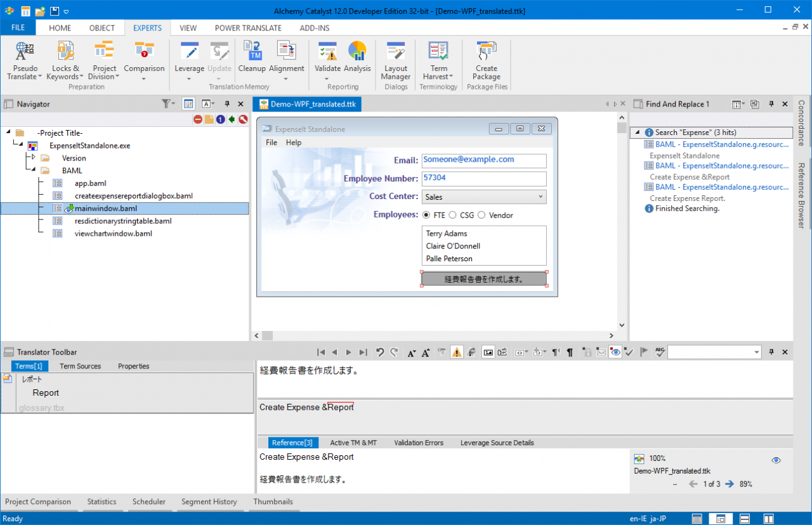Expand the Version folder in Navigator
This screenshot has width=812, height=525.
[33, 157]
